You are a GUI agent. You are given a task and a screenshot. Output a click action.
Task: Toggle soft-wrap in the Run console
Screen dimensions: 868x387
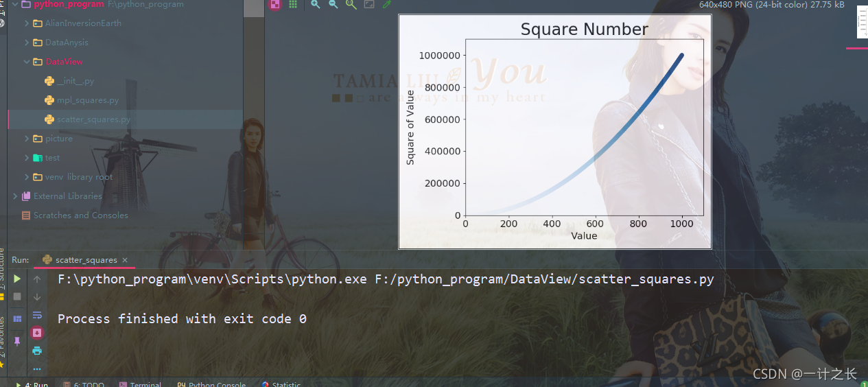coord(37,315)
